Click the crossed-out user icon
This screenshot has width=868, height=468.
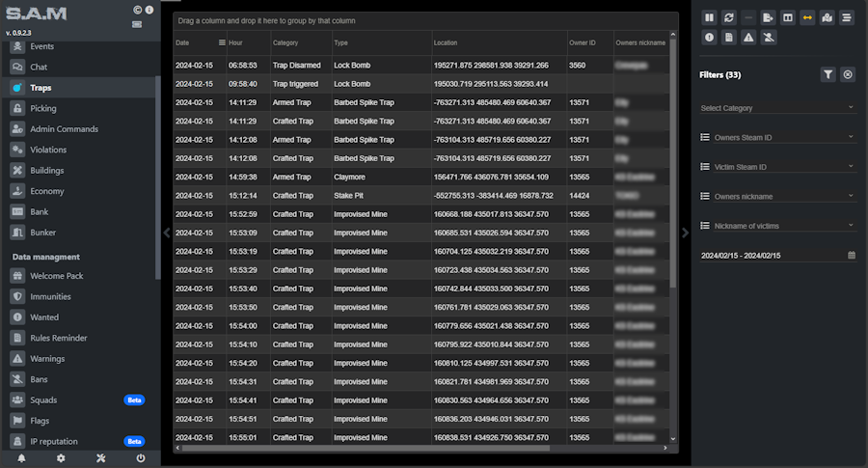(x=768, y=38)
